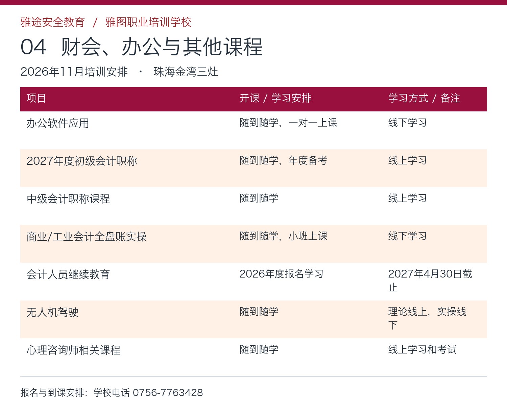Image resolution: width=507 pixels, height=420 pixels.
Task: Click the 理论线上，实操线下 note
Action: 427,318
